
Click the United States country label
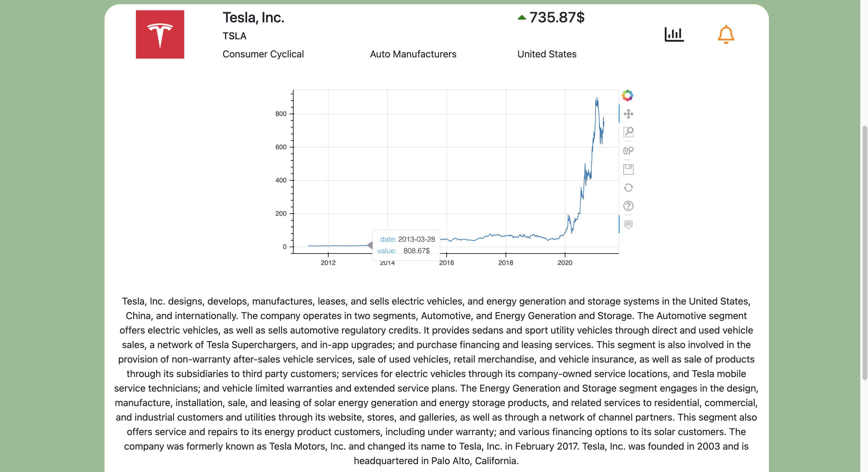click(547, 54)
